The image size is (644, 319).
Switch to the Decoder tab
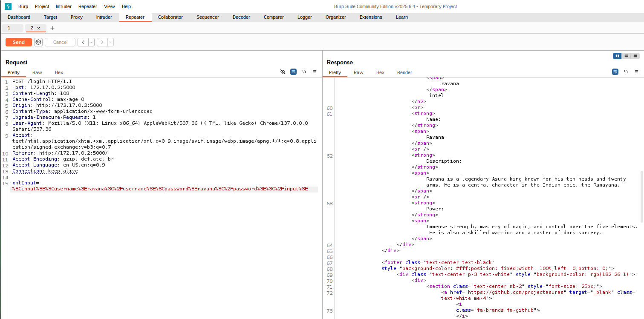click(241, 17)
